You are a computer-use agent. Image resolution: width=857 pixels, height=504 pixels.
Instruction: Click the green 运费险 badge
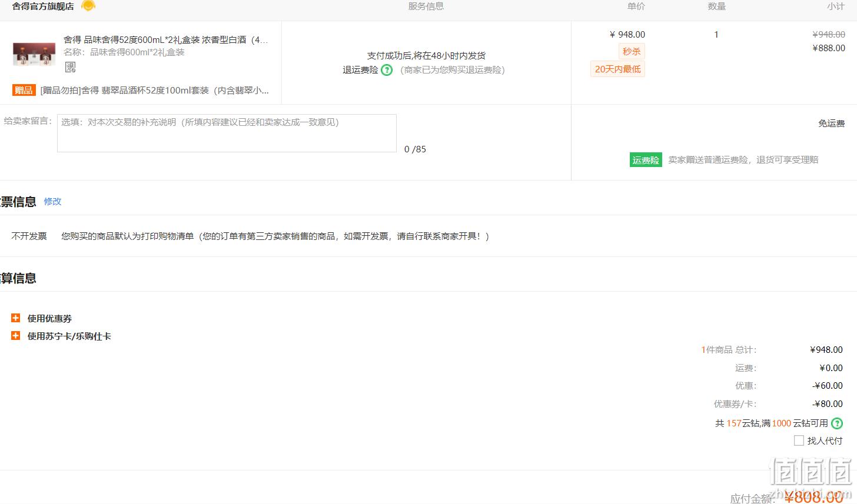pyautogui.click(x=646, y=160)
